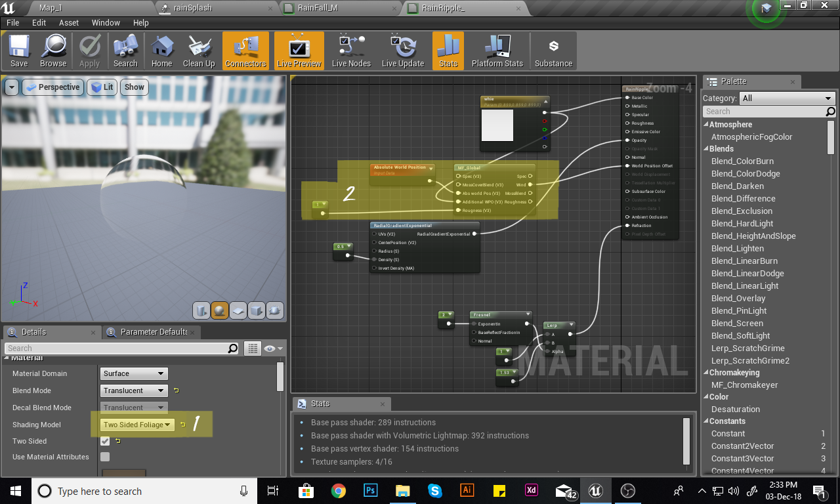The image size is (840, 504).
Task: Click white preview swatch on param node
Action: coord(497,125)
